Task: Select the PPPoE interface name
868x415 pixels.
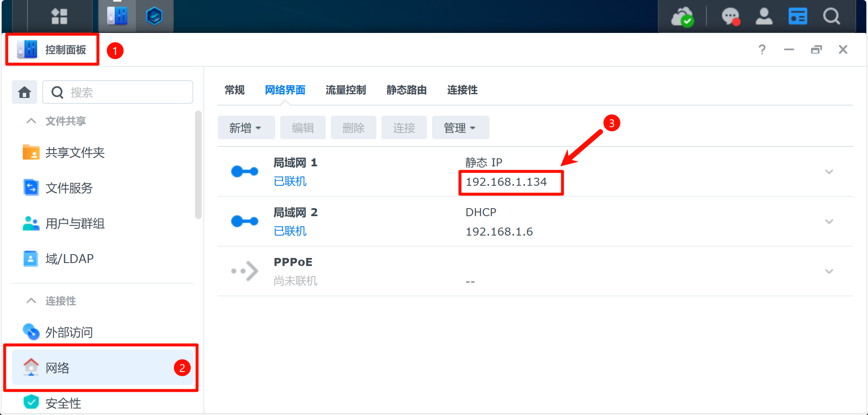Action: point(293,262)
